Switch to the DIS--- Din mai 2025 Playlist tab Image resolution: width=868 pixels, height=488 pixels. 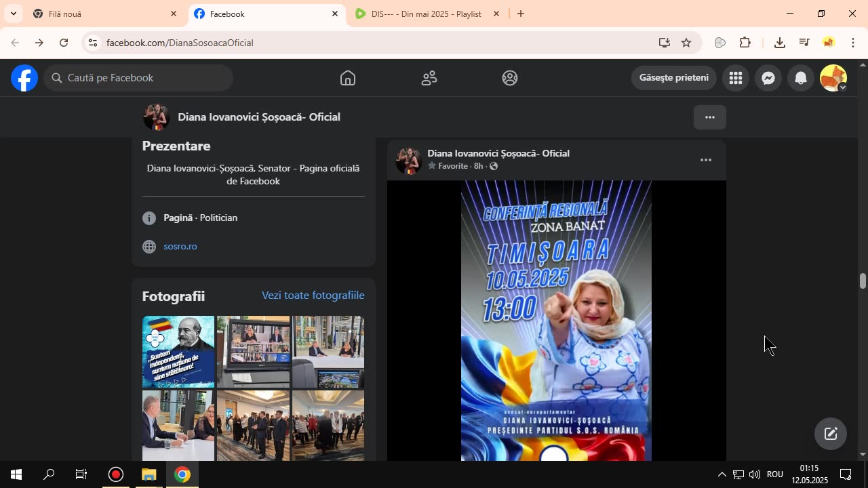pos(428,14)
